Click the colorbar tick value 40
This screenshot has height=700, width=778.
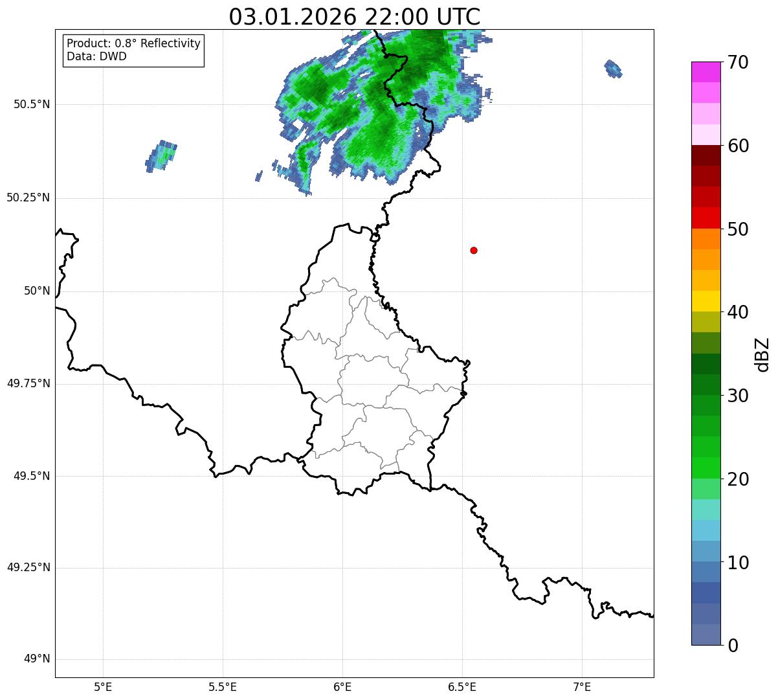(738, 312)
